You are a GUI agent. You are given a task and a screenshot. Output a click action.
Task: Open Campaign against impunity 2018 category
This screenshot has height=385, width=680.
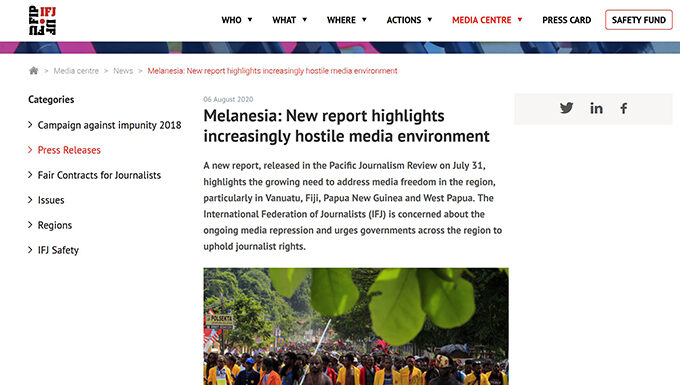(109, 125)
